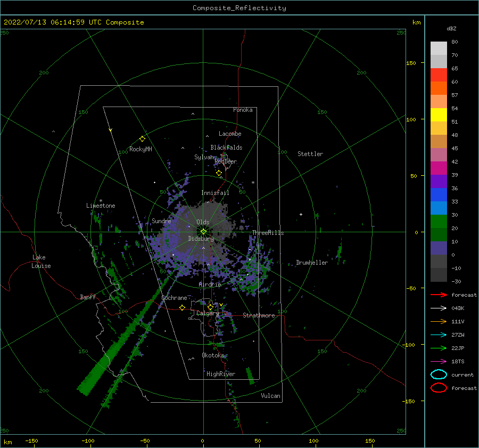Click the magenta 18TS arrow icon

pos(439,362)
